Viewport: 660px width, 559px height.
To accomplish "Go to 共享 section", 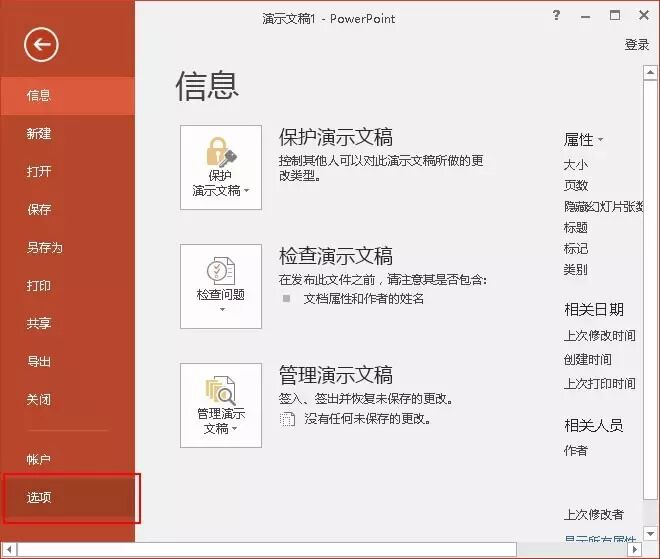I will (67, 323).
